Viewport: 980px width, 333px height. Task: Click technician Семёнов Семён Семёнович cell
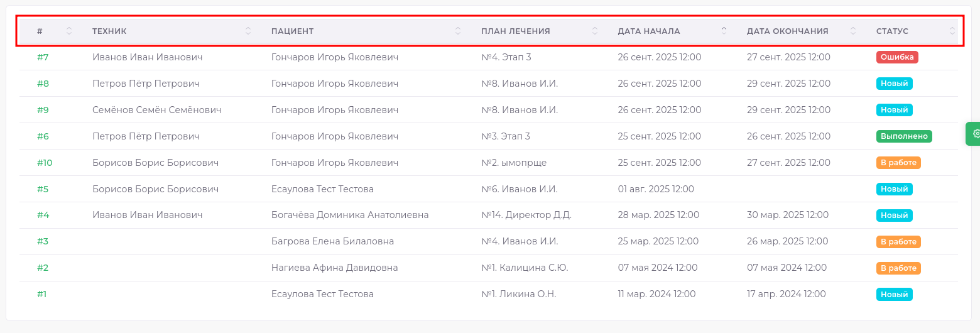(x=156, y=110)
